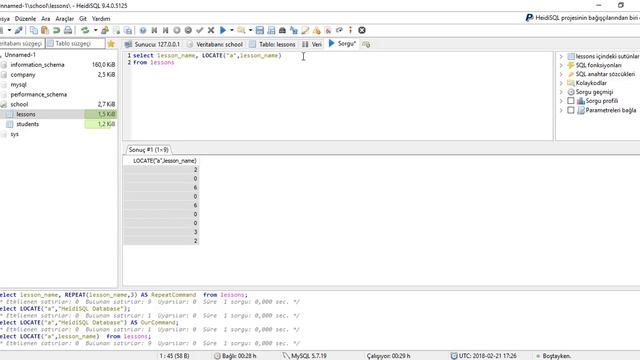Click the LOCATE column header
The image size is (640, 360).
[161, 161]
